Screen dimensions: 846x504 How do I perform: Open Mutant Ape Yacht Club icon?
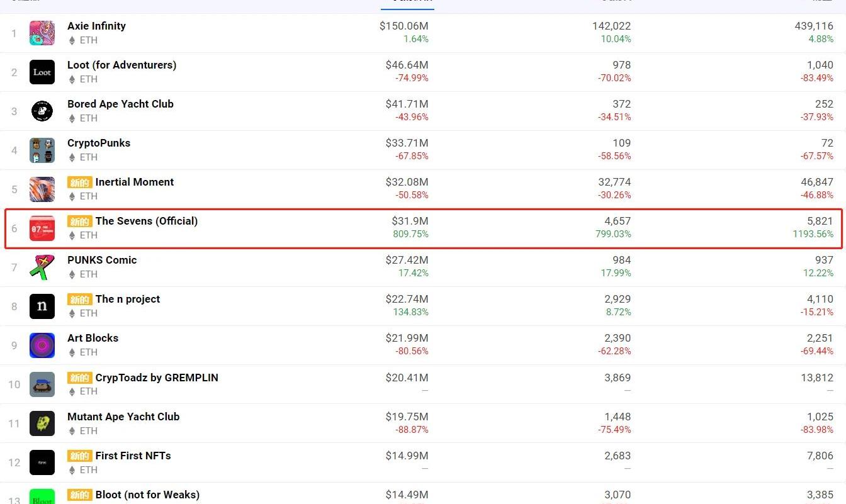(x=42, y=423)
